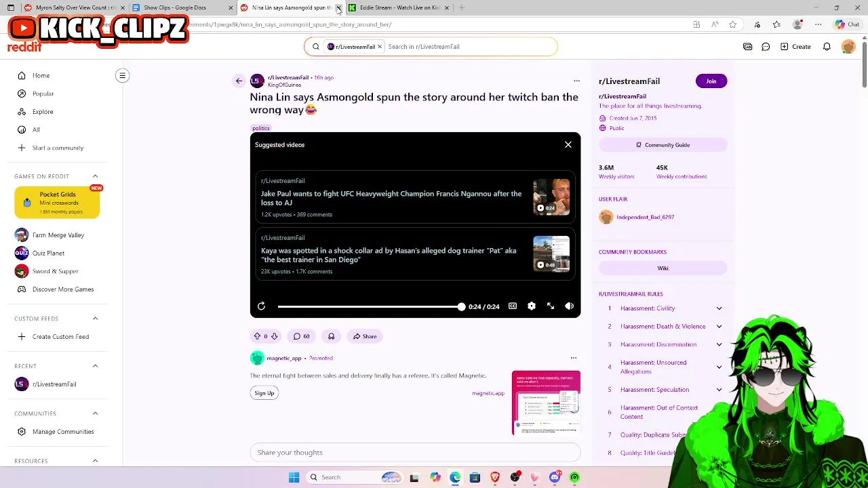Collapse the Custom Feeds section
The width and height of the screenshot is (868, 488).
tap(95, 319)
